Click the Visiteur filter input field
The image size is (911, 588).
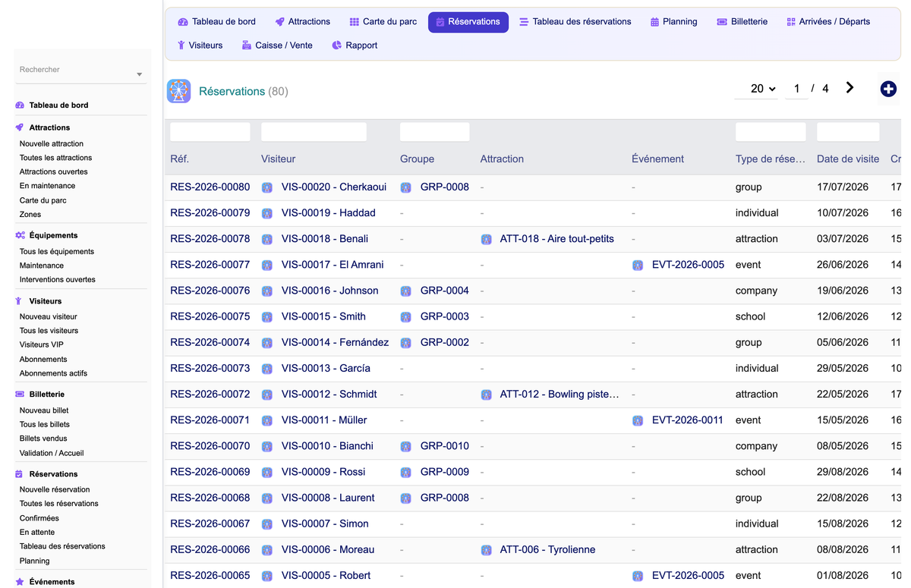click(x=314, y=132)
